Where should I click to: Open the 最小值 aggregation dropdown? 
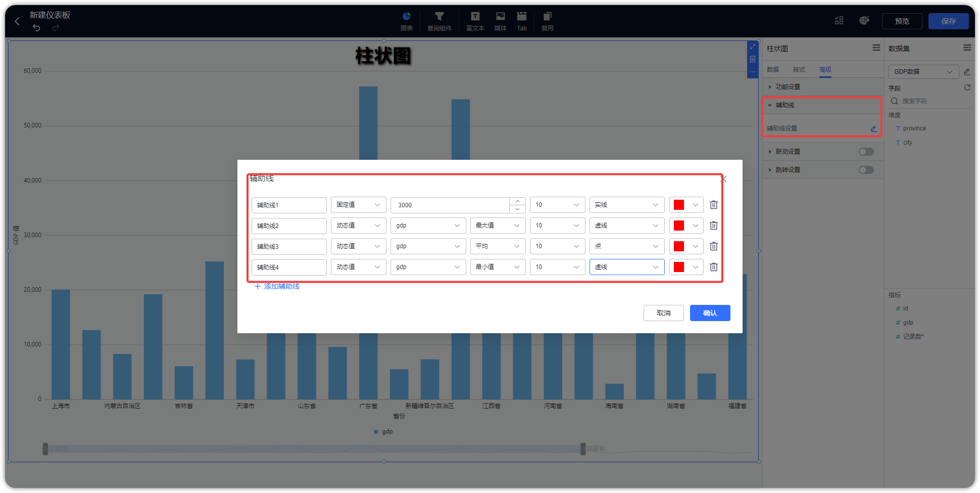coord(498,267)
